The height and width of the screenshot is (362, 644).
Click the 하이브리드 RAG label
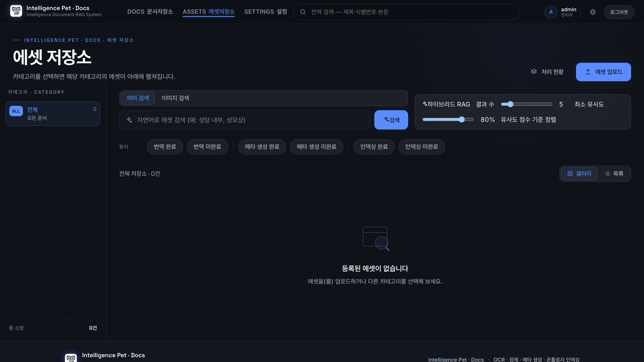(446, 104)
